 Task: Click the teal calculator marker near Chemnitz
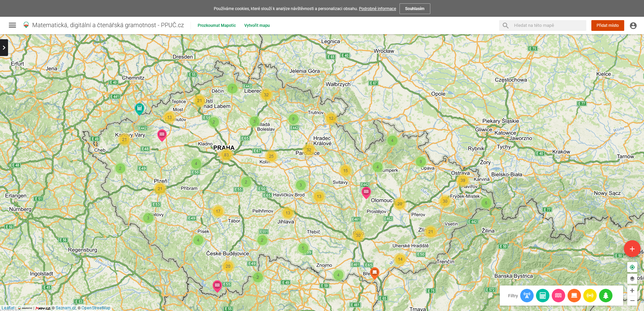pos(140,108)
